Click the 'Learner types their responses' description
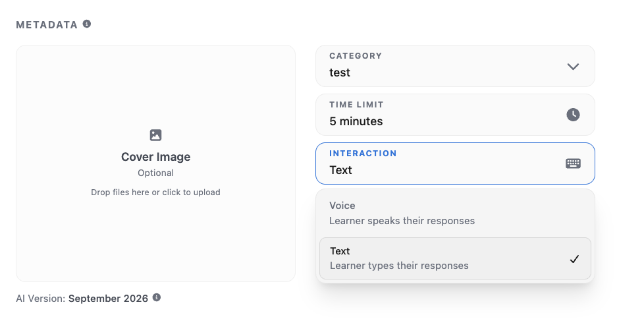Image resolution: width=644 pixels, height=323 pixels. tap(399, 266)
